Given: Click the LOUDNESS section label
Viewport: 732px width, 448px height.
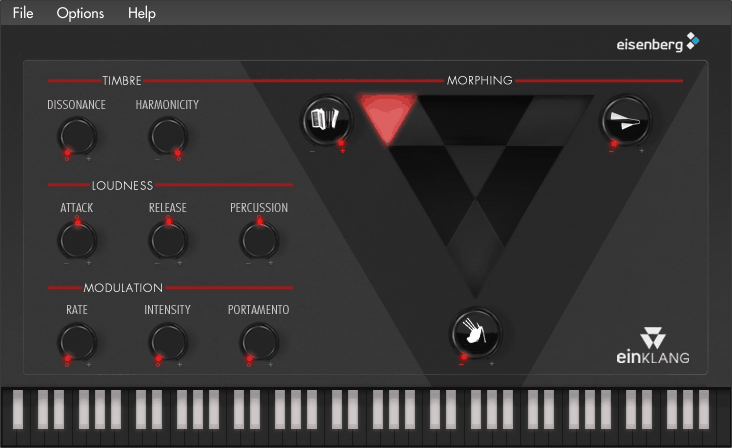Looking at the screenshot, I should click(122, 186).
